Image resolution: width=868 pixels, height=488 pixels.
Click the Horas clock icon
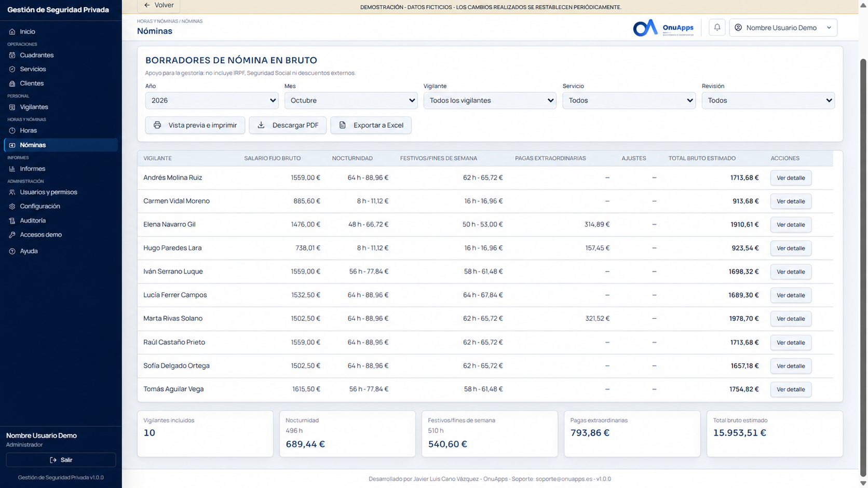12,130
